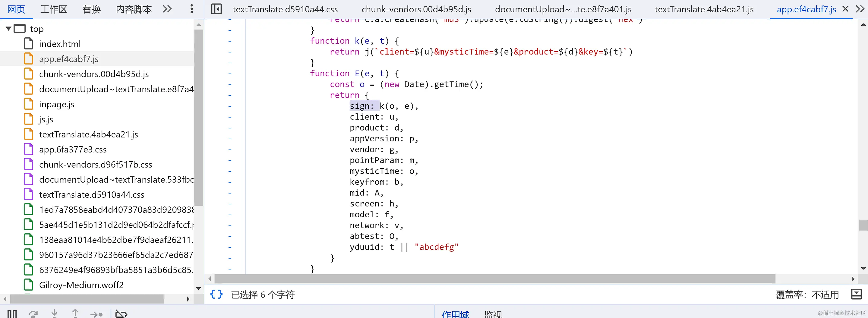Select index.html in the file tree
The image size is (868, 318).
(60, 43)
